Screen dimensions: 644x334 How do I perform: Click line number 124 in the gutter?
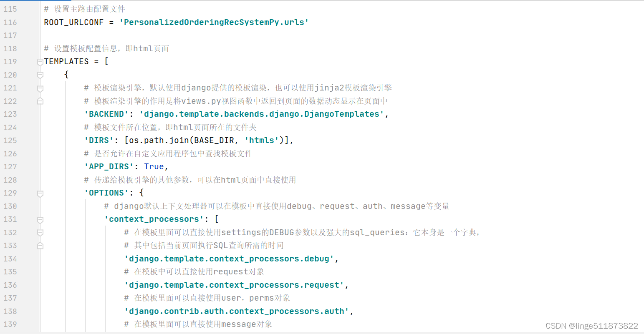10,128
